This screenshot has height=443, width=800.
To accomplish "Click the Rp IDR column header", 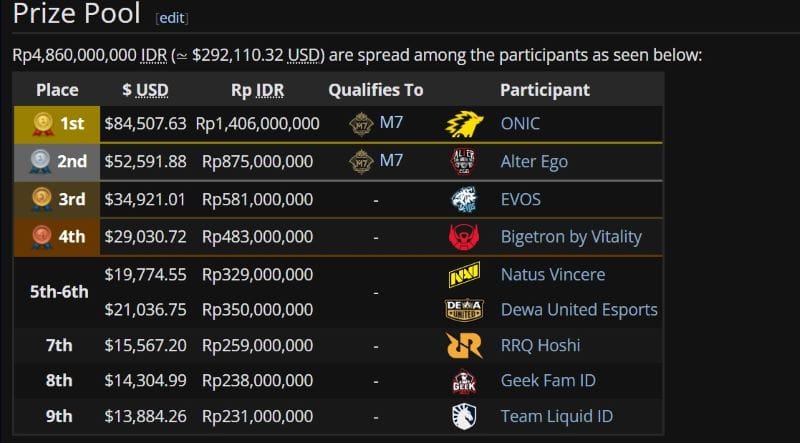I will coord(257,90).
